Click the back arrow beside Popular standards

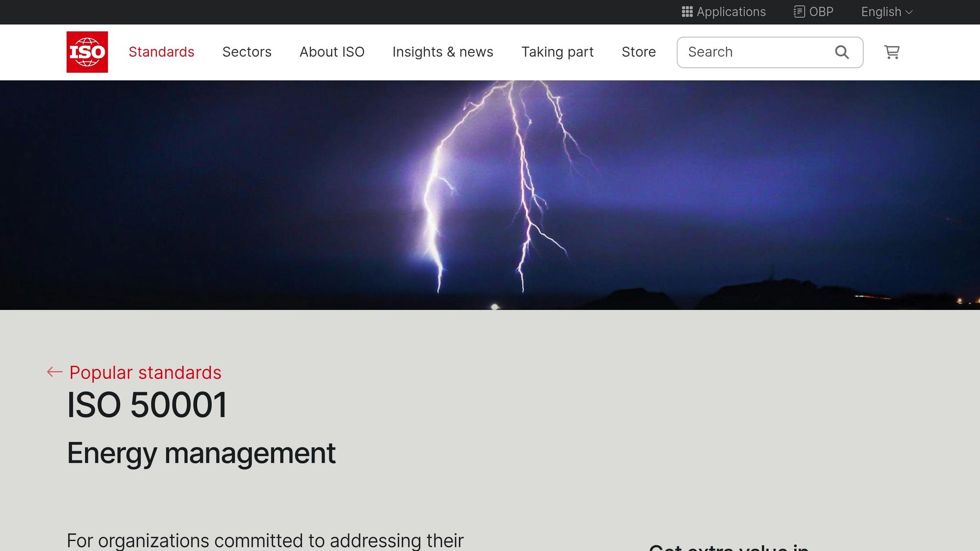54,372
